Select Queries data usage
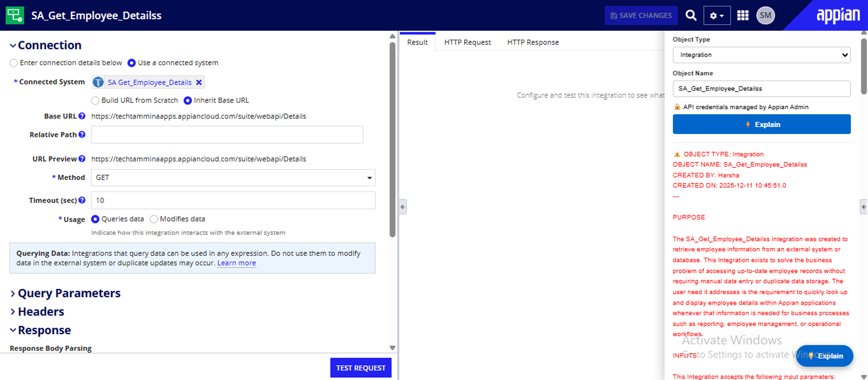The image size is (868, 380). 95,219
